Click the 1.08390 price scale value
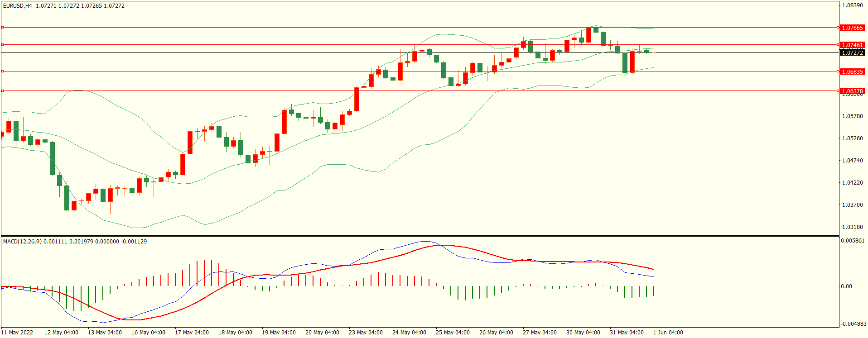 [852, 5]
